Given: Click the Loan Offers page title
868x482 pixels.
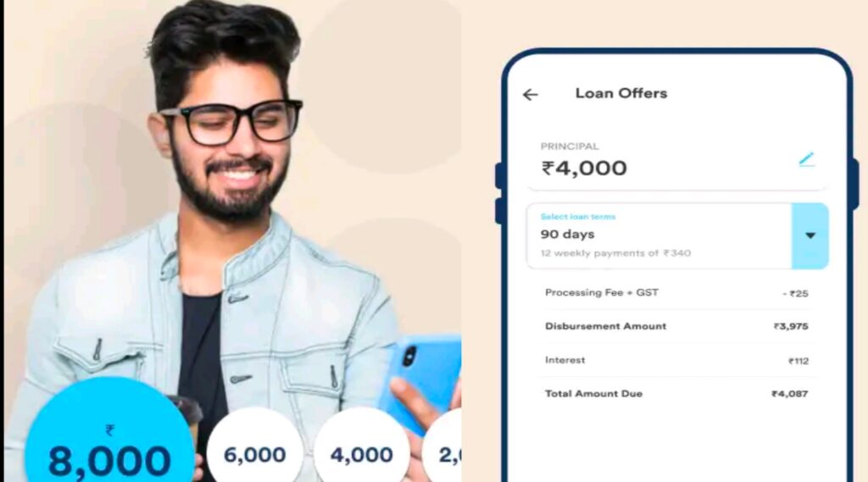Looking at the screenshot, I should (621, 93).
